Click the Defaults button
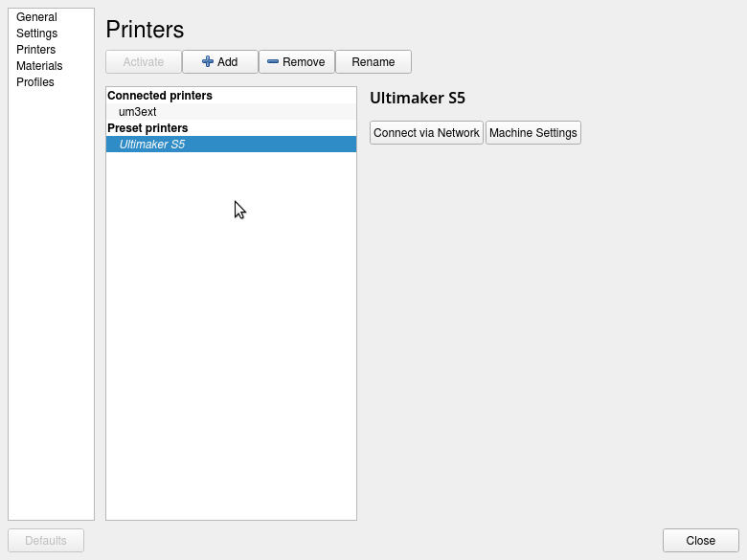 pos(46,541)
